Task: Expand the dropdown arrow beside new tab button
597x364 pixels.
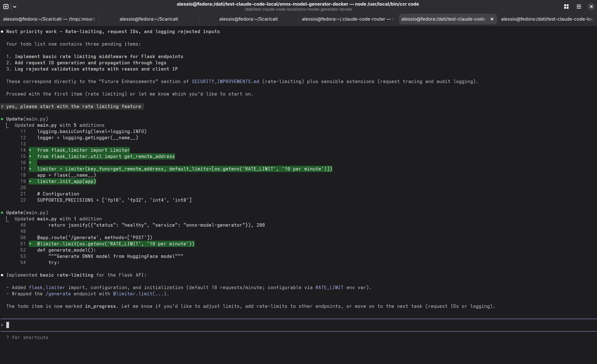Action: click(x=15, y=7)
